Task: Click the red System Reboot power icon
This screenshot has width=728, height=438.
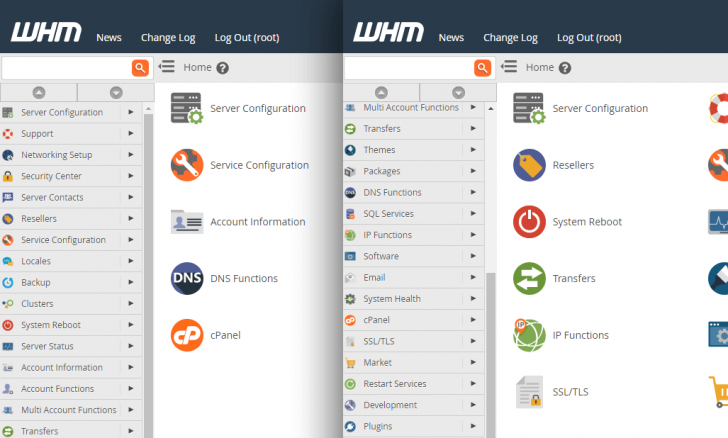Action: click(x=529, y=222)
